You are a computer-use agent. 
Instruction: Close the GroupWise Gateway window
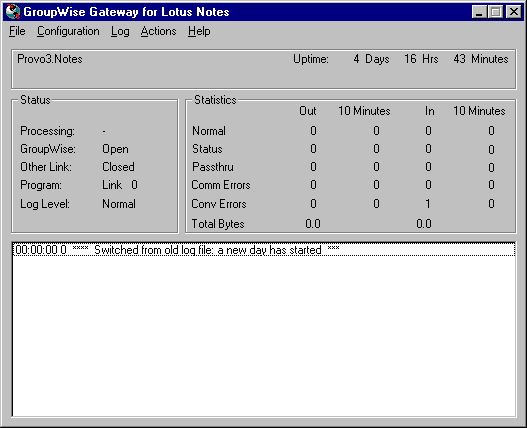coord(514,12)
